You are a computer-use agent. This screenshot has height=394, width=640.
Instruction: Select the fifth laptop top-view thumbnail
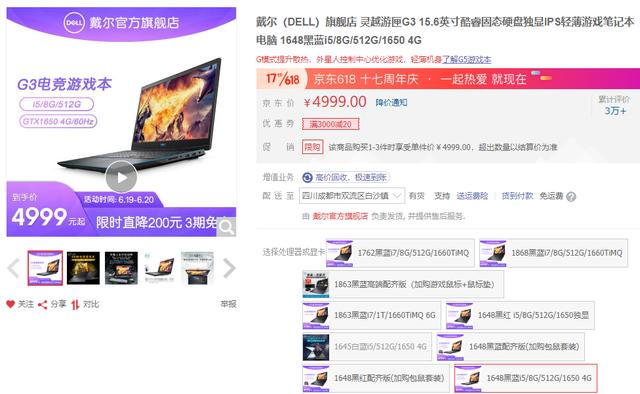point(197,268)
